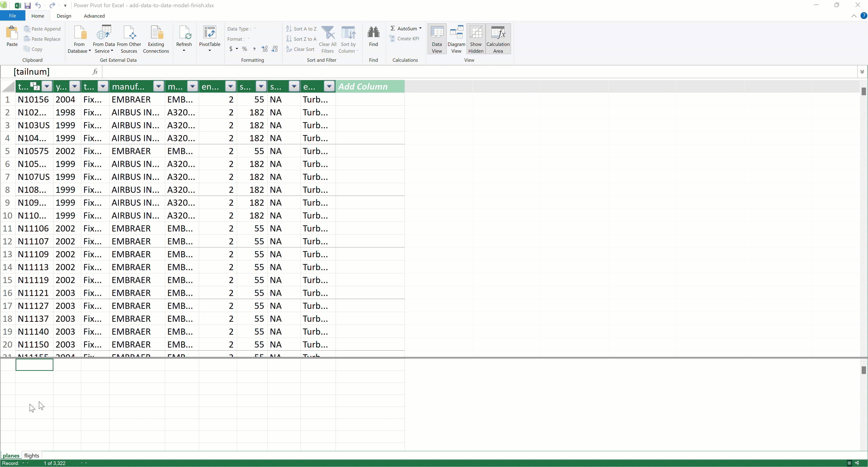The width and height of the screenshot is (868, 467).
Task: Expand the formula bar chevron
Action: click(x=862, y=72)
